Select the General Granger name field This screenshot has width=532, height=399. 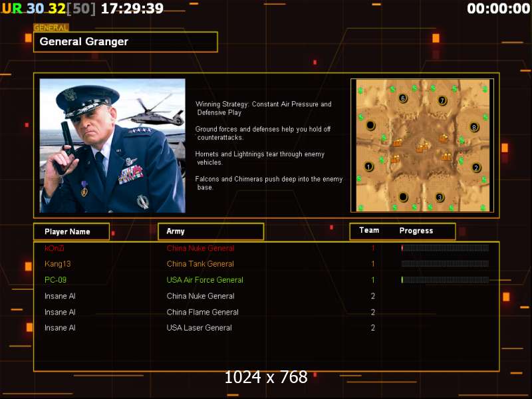[x=126, y=42]
